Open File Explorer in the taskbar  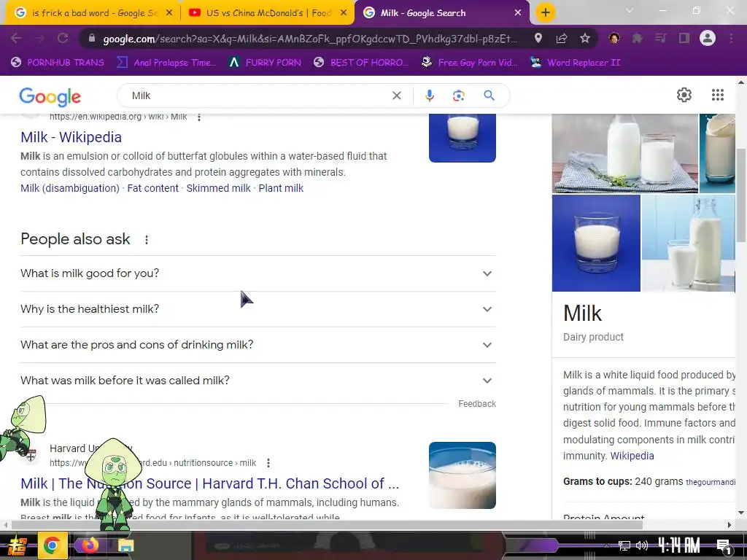coord(125,545)
